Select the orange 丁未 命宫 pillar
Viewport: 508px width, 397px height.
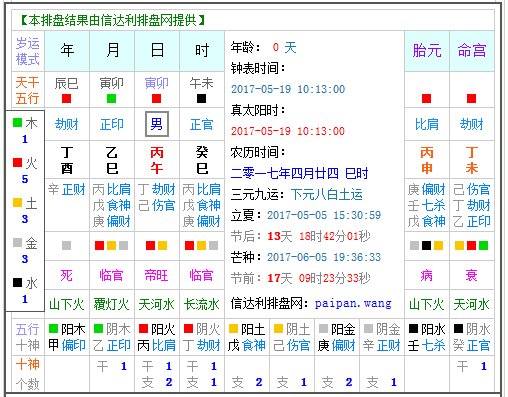(x=472, y=160)
